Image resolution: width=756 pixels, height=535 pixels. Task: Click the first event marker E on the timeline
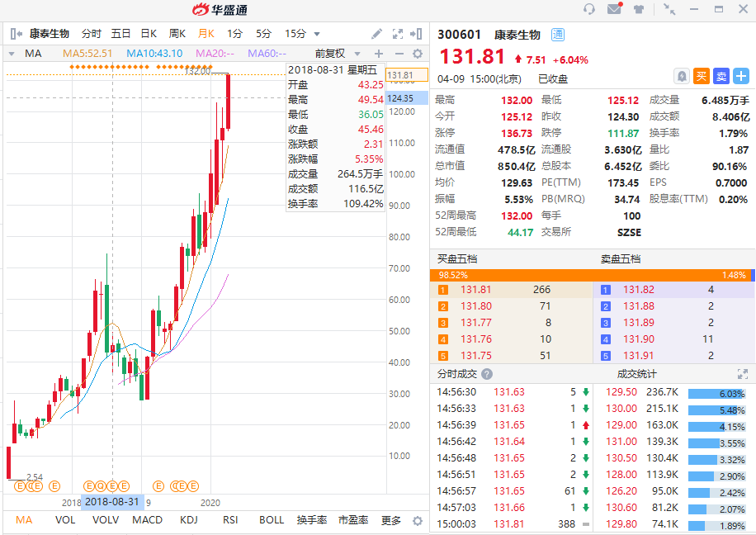[19, 486]
